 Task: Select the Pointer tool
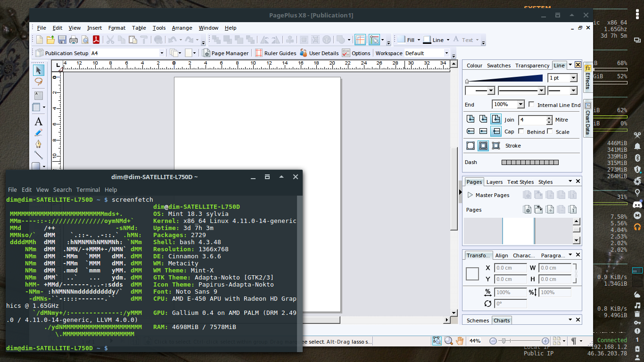click(38, 71)
